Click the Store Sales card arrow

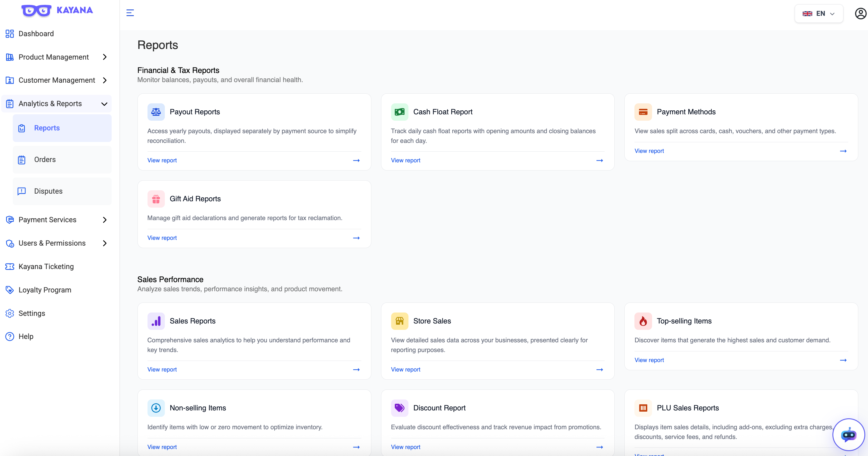pos(599,369)
